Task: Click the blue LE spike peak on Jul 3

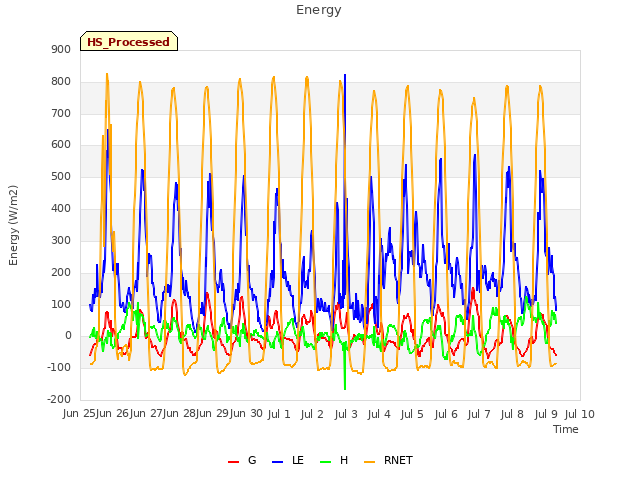Action: (345, 75)
